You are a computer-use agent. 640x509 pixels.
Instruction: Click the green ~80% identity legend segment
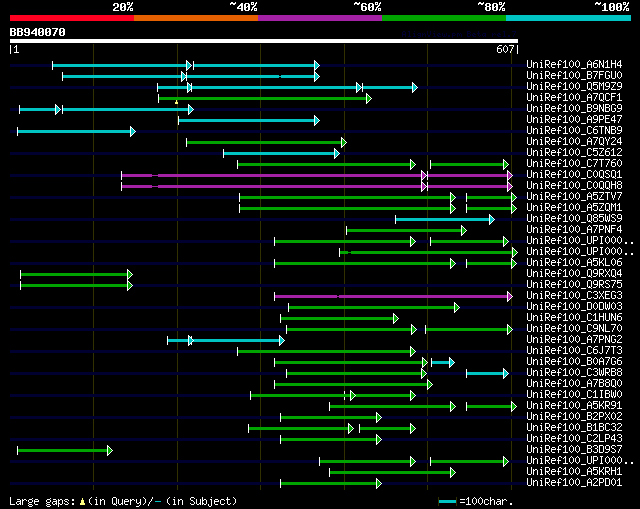click(x=444, y=18)
